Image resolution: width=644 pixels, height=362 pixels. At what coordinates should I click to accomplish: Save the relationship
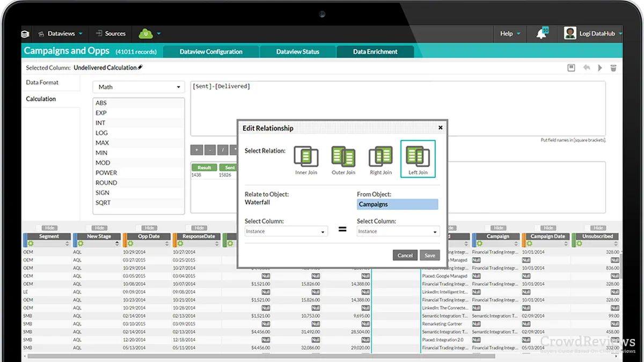429,255
